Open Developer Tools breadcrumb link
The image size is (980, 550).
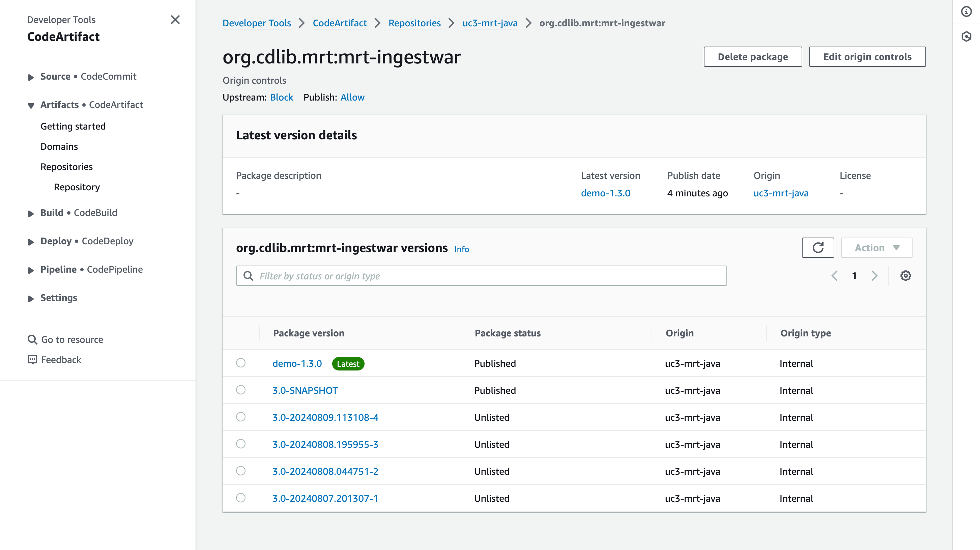click(x=257, y=23)
